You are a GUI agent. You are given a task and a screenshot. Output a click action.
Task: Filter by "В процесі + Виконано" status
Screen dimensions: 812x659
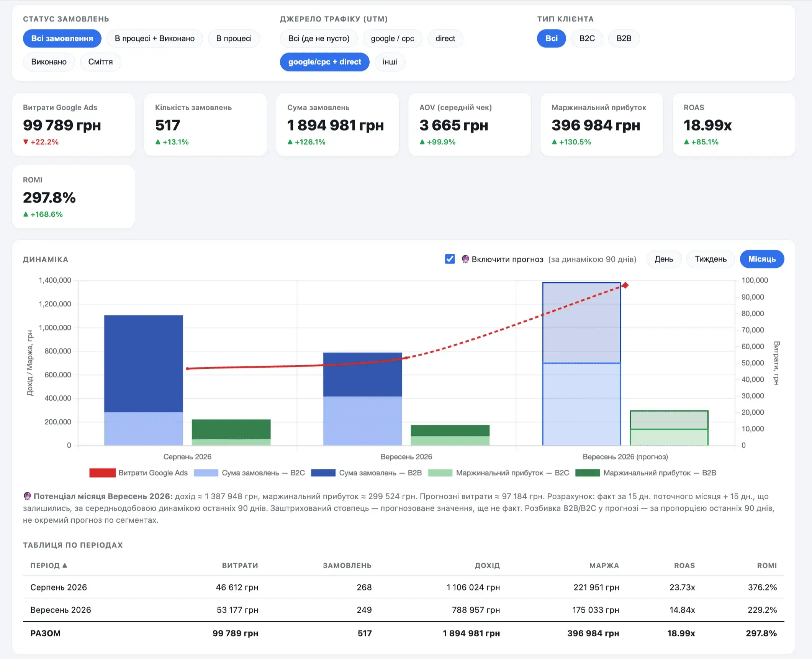(155, 38)
